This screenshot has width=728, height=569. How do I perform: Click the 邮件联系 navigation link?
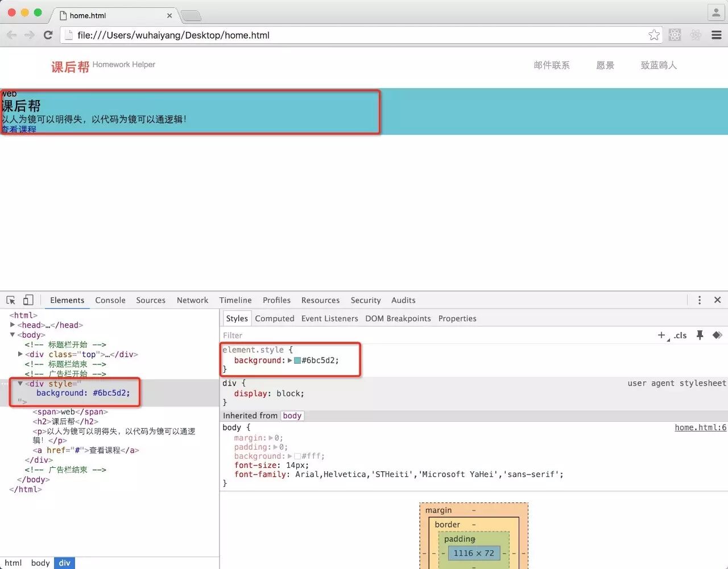tap(552, 65)
